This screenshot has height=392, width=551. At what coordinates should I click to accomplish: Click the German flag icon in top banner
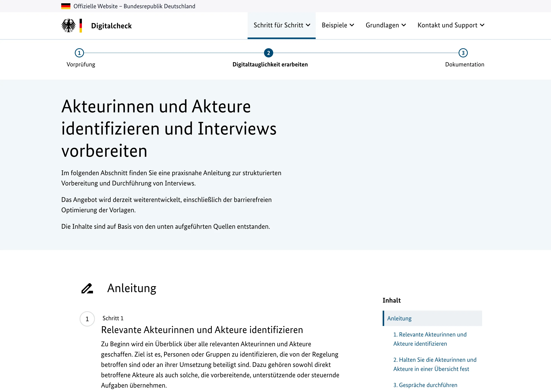click(x=66, y=6)
